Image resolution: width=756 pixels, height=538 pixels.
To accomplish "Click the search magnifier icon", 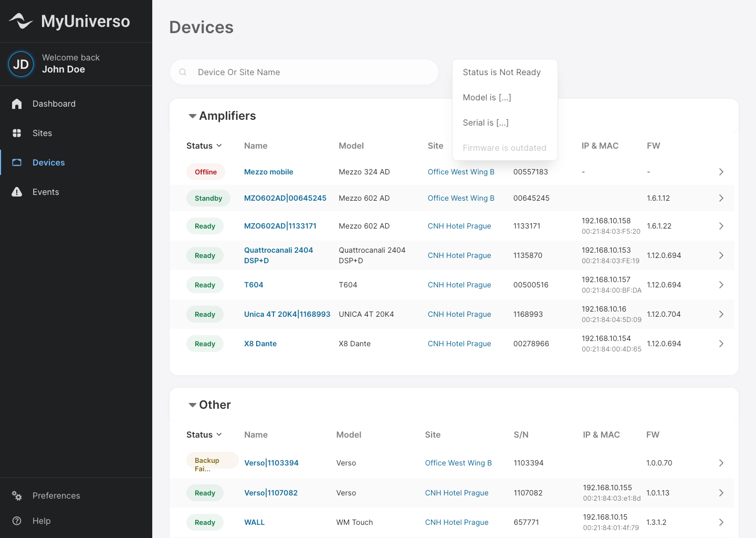I will point(183,72).
